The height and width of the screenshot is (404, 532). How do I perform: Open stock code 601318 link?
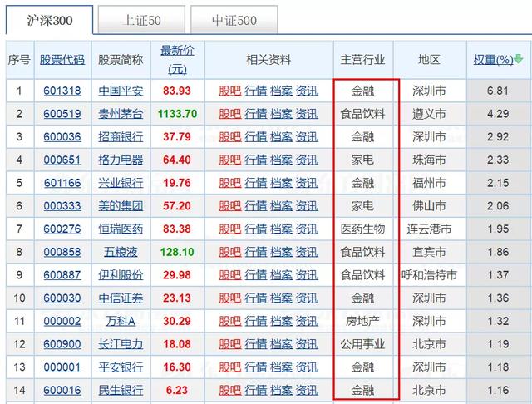click(62, 91)
